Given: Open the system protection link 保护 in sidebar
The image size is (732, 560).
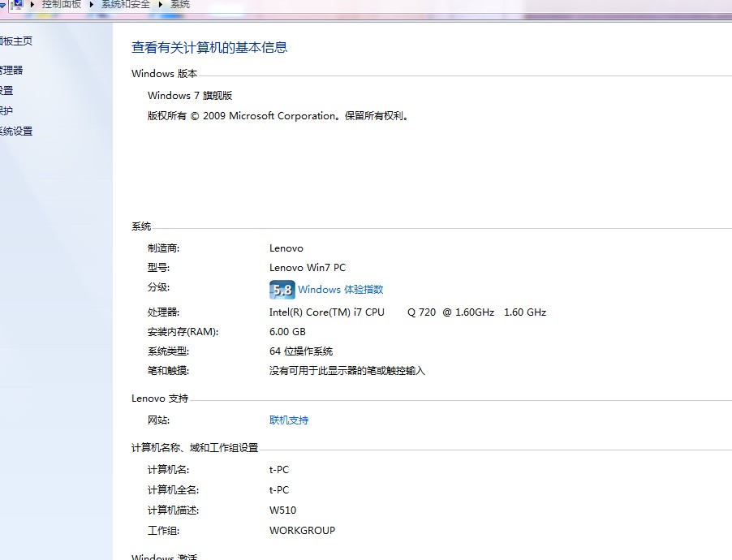Looking at the screenshot, I should [x=6, y=110].
